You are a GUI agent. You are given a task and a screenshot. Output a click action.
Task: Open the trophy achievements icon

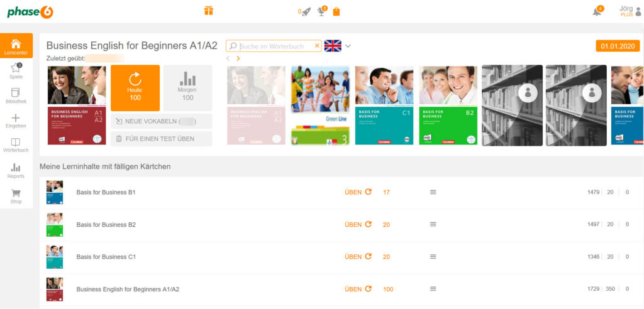tap(322, 11)
